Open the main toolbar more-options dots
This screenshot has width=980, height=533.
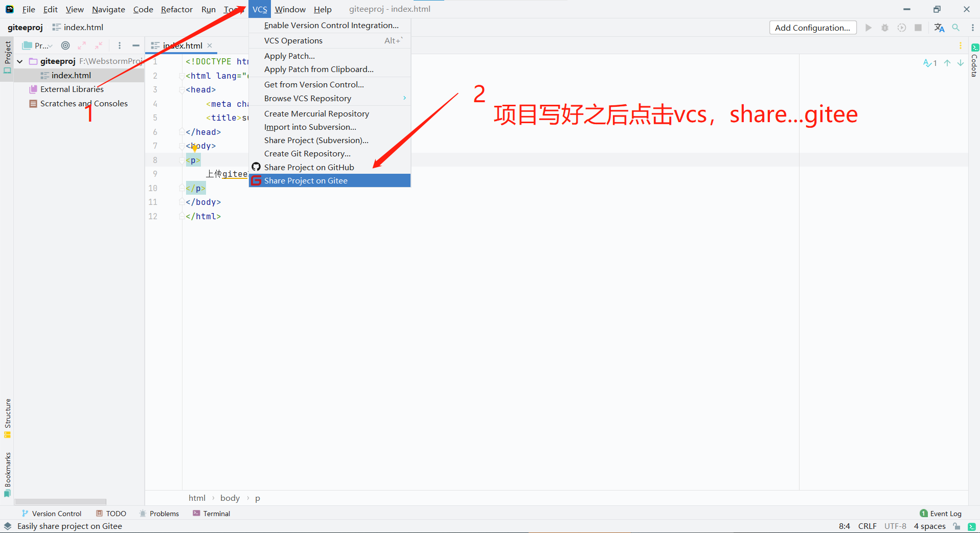(x=973, y=28)
